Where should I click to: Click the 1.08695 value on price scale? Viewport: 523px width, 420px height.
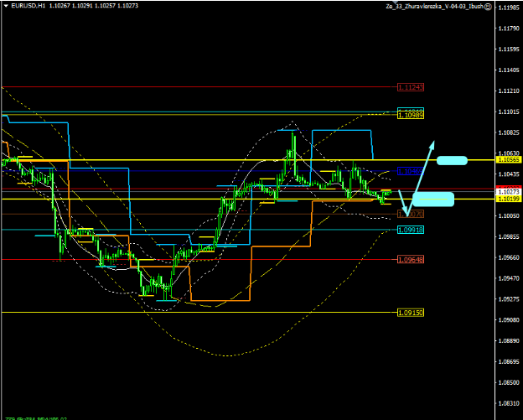[x=509, y=361]
